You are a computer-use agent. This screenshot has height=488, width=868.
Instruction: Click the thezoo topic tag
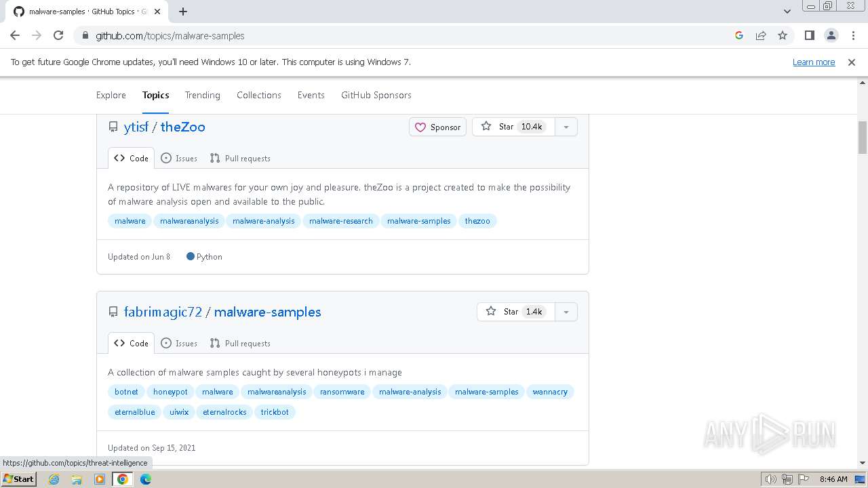pos(477,221)
